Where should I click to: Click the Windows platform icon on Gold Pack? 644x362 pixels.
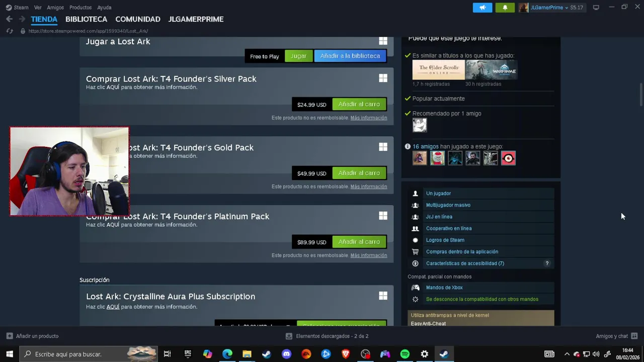(x=383, y=147)
